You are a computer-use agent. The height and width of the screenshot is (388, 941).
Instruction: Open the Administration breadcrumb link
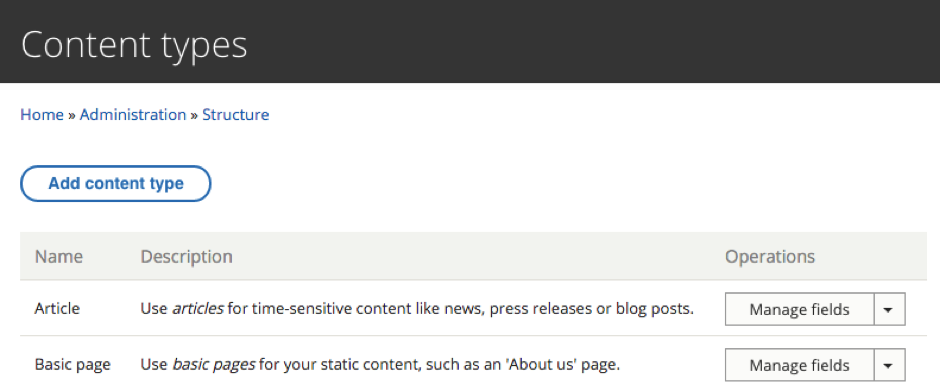pos(133,115)
